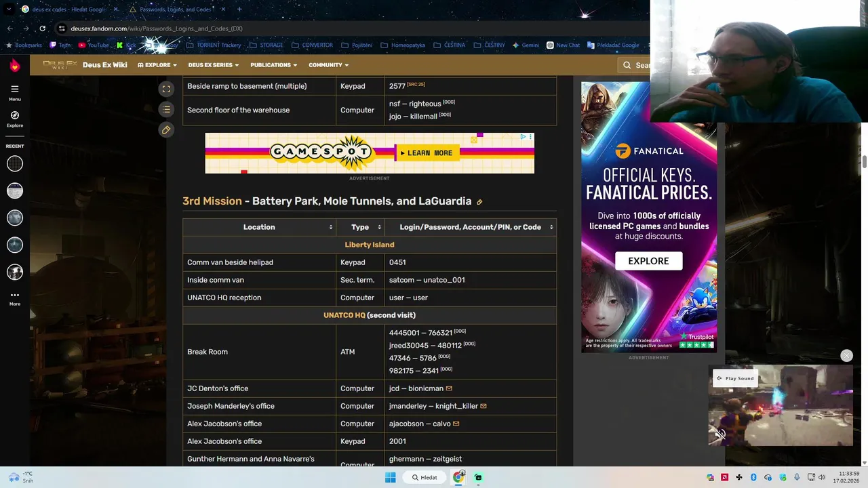
Task: Follow the UNATCO HQ link
Action: coord(344,315)
